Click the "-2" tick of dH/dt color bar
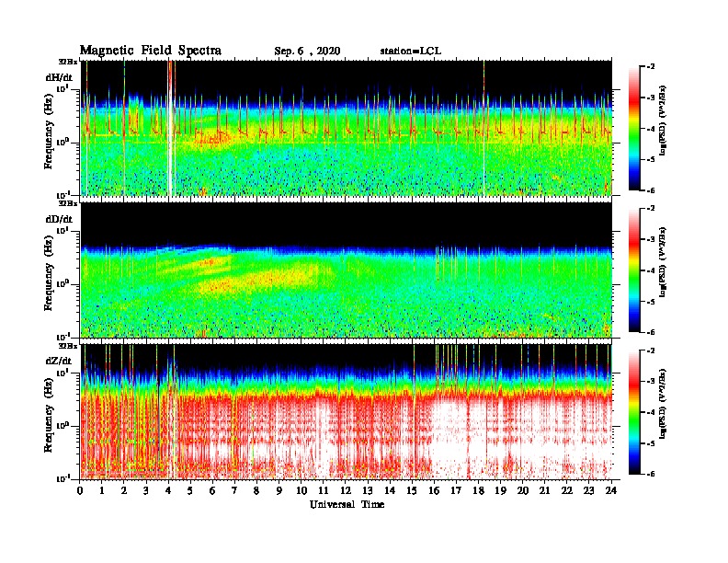This screenshot has height=563, width=728. click(651, 67)
